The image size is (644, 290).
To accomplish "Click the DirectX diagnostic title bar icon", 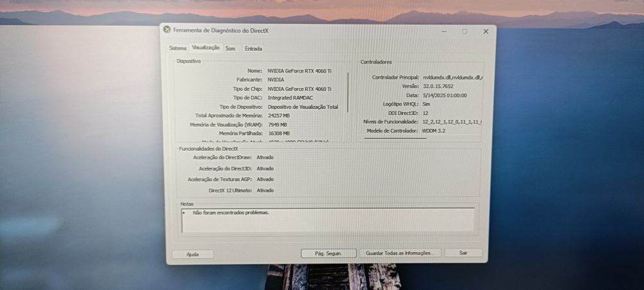I will click(x=167, y=30).
